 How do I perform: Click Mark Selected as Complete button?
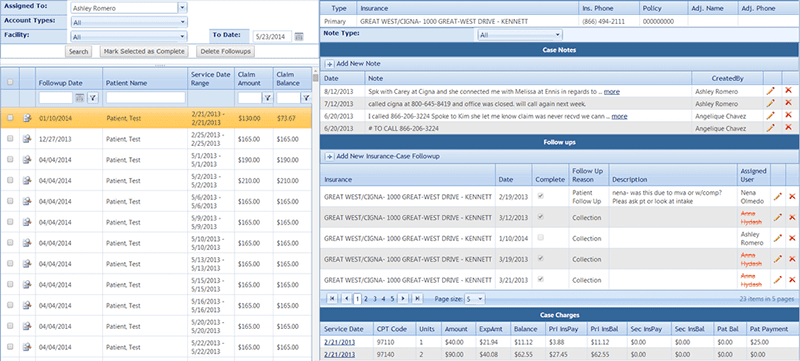[144, 51]
